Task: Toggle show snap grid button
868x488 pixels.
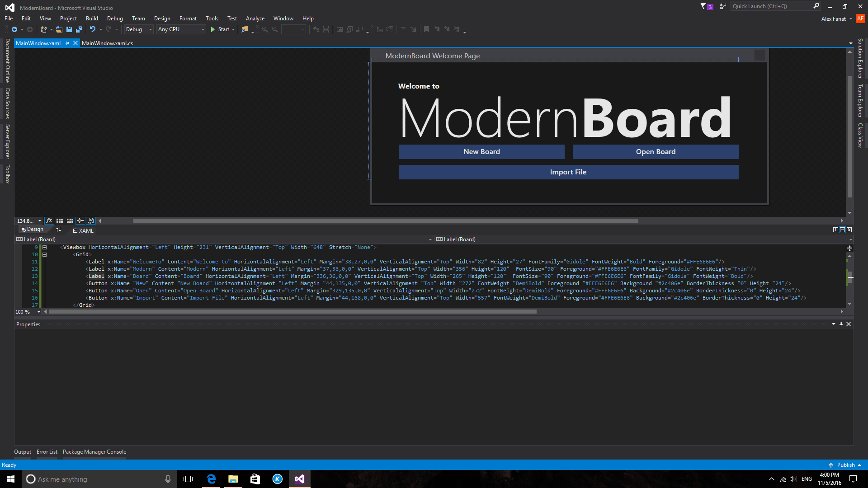Action: point(60,221)
